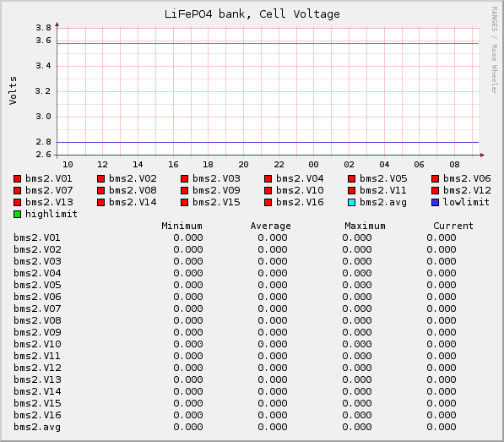504x442 pixels.
Task: Click the red bms2.V16 legend swatch
Action: pyautogui.click(x=268, y=203)
